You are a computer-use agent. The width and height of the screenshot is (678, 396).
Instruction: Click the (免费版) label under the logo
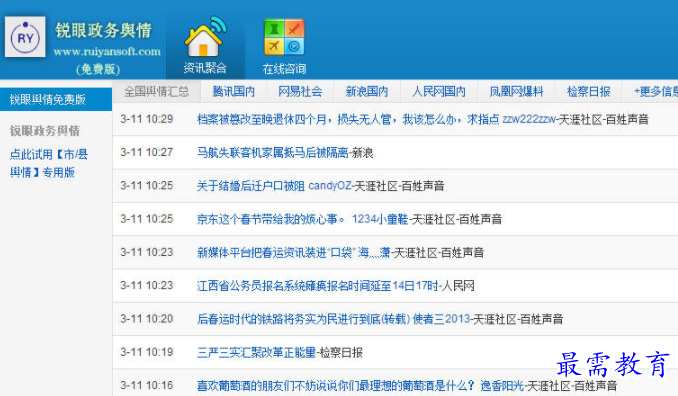click(x=98, y=69)
